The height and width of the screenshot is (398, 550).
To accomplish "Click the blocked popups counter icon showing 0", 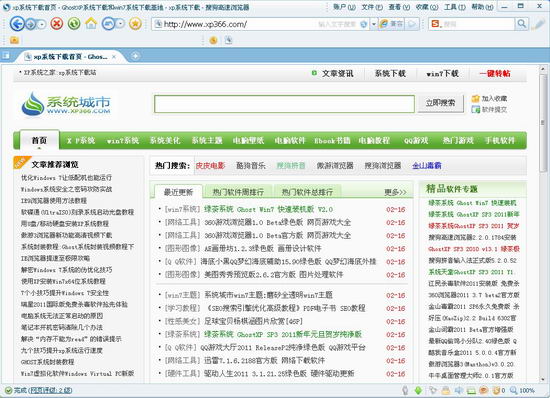I will (x=499, y=390).
